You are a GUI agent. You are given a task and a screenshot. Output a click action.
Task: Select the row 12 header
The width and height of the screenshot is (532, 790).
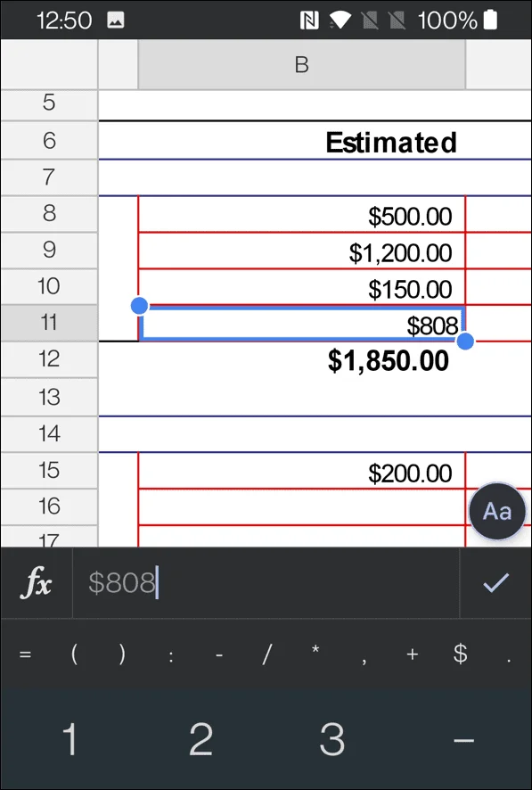pyautogui.click(x=49, y=358)
